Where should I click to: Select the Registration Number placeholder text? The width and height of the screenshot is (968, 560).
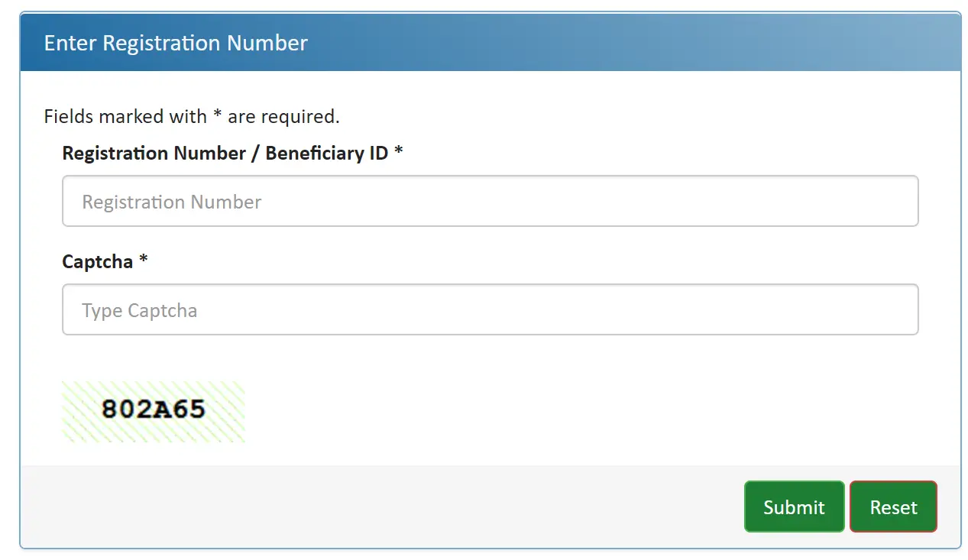point(170,202)
